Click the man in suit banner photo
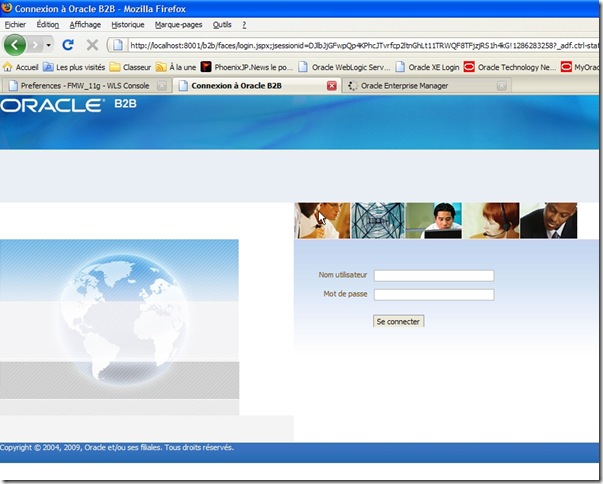The image size is (603, 484). coord(548,221)
